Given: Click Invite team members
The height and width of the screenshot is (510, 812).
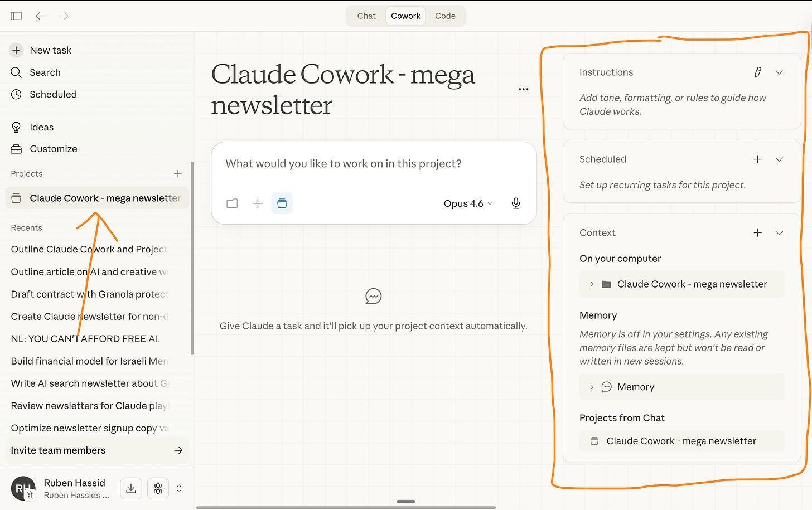Looking at the screenshot, I should [x=97, y=450].
